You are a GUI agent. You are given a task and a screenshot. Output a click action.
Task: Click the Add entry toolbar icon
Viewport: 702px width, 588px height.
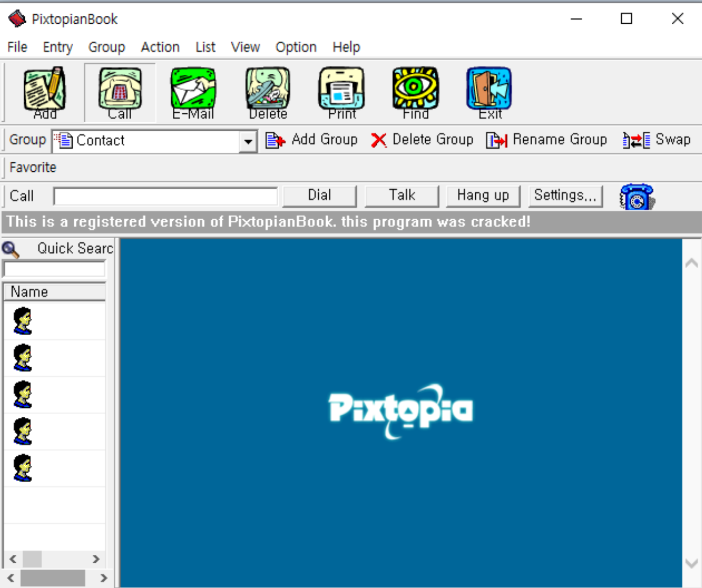point(45,93)
